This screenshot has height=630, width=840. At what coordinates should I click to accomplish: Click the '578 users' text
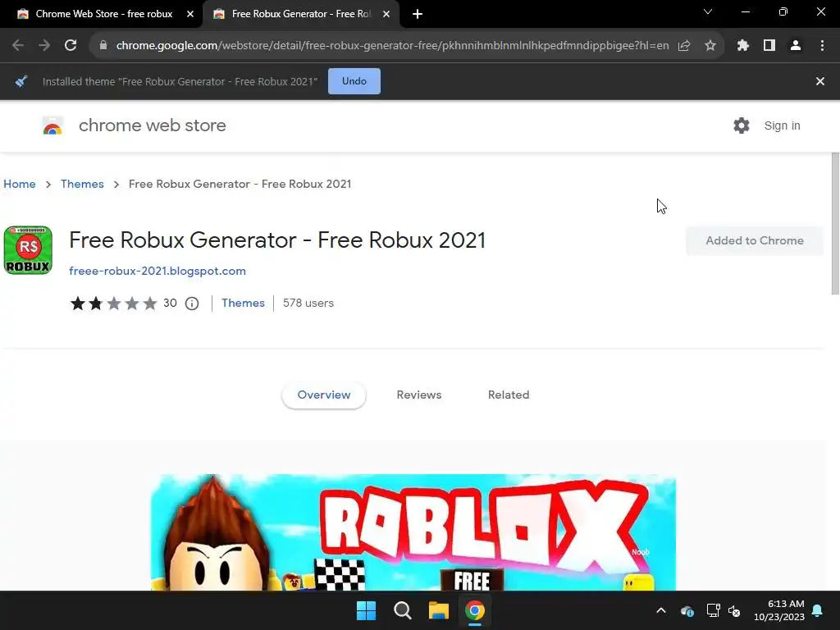tap(308, 303)
